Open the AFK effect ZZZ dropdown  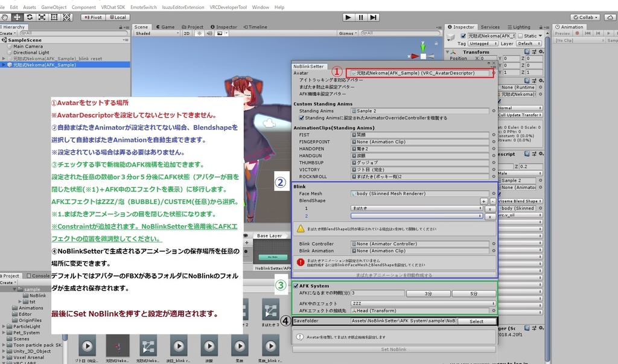[x=423, y=304]
